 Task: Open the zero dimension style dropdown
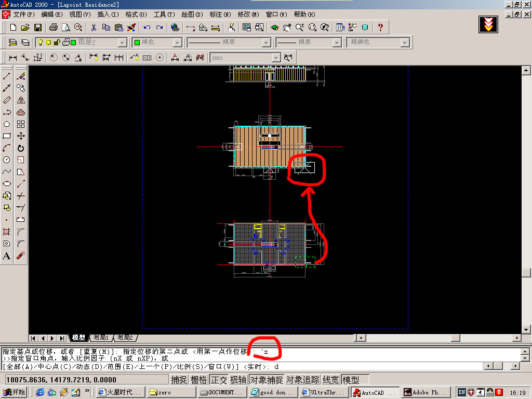point(276,58)
